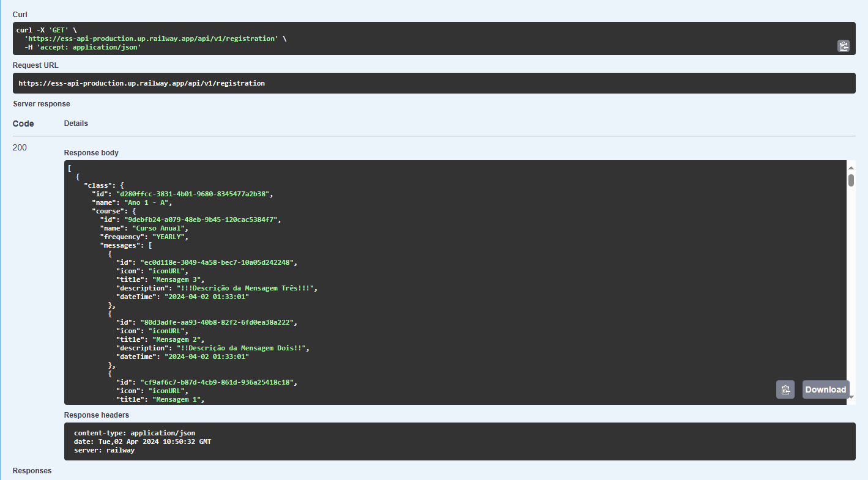Copy the curl command to clipboard
The height and width of the screenshot is (480, 868).
coord(844,46)
